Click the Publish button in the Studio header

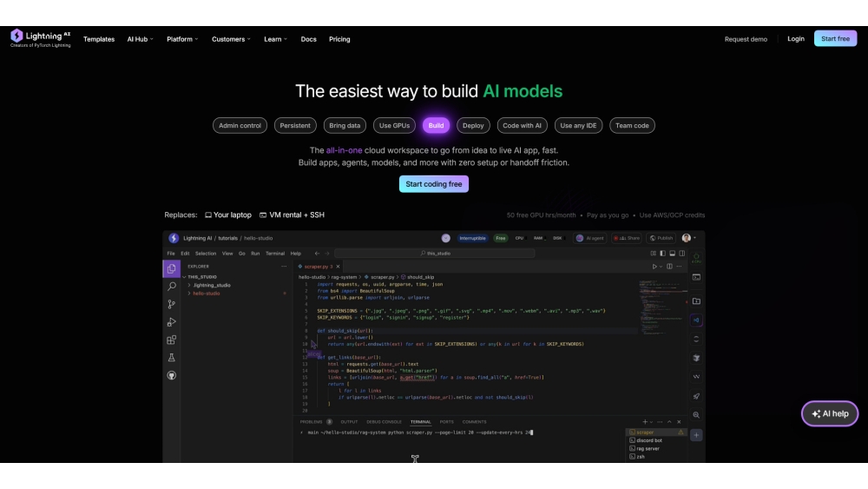click(x=661, y=238)
